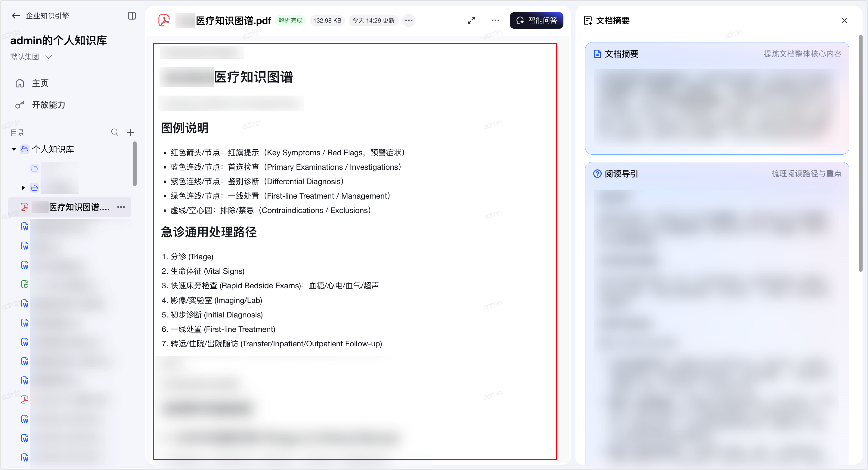Collapse the 个人知识库 tree node
This screenshot has width=868, height=470.
(x=14, y=149)
